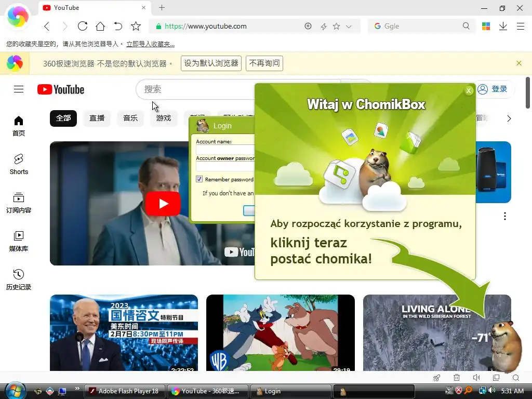
Task: Open the Tom and Jerry video thumbnail
Action: coord(281,332)
